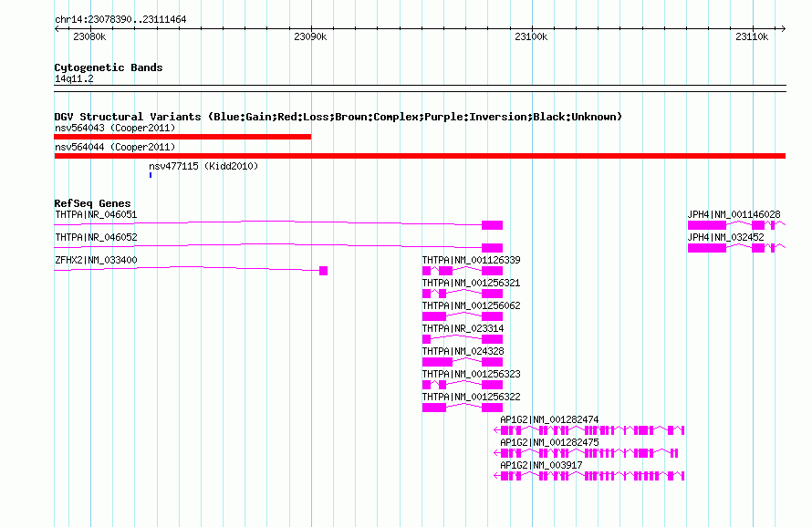Click the JPH4 NM_032452 gene glyph

[x=736, y=248]
